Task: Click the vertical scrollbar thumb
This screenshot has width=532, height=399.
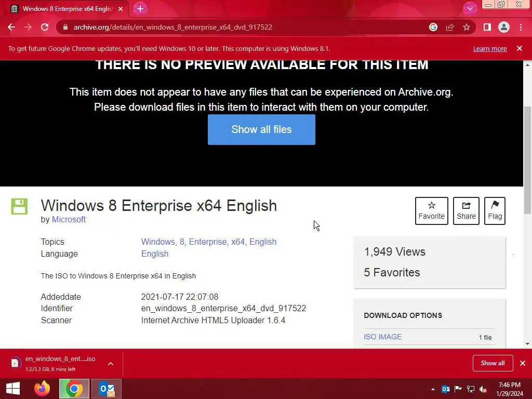Action: click(527, 159)
